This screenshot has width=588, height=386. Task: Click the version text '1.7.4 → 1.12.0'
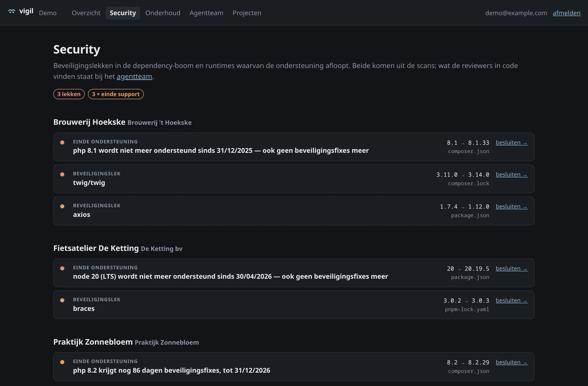[465, 207]
